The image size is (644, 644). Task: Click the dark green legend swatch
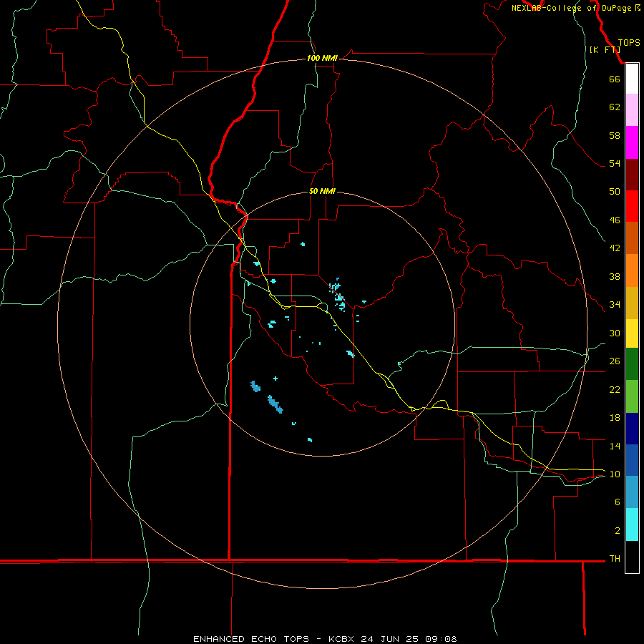click(632, 364)
